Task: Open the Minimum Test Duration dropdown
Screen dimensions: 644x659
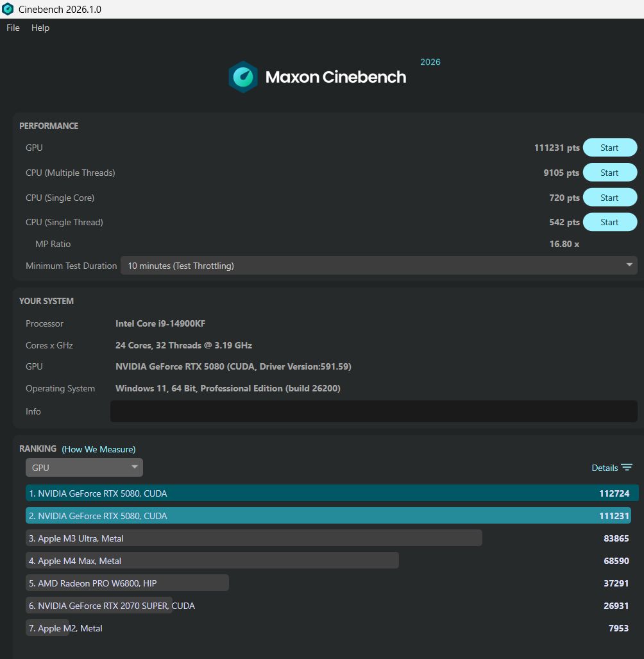Action: (379, 266)
